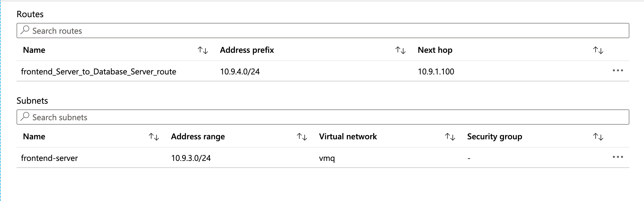Sort routes by Name column arrows
The width and height of the screenshot is (644, 201).
203,50
